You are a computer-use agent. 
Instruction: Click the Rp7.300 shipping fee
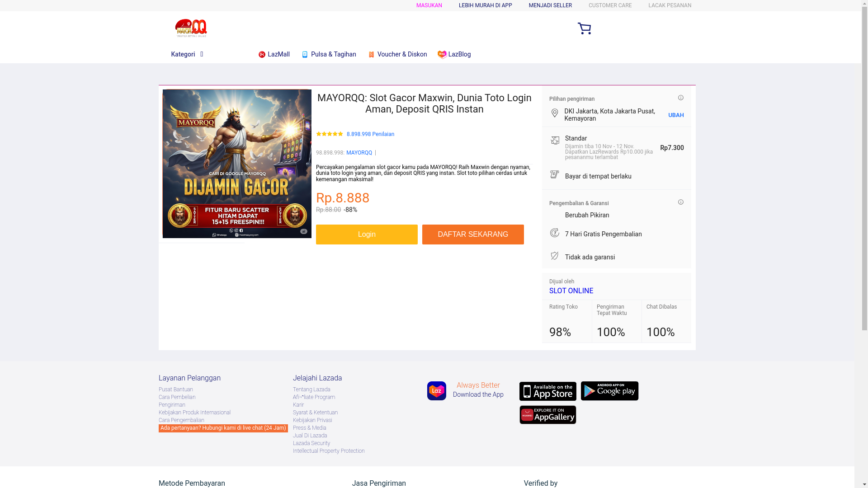coord(672,148)
